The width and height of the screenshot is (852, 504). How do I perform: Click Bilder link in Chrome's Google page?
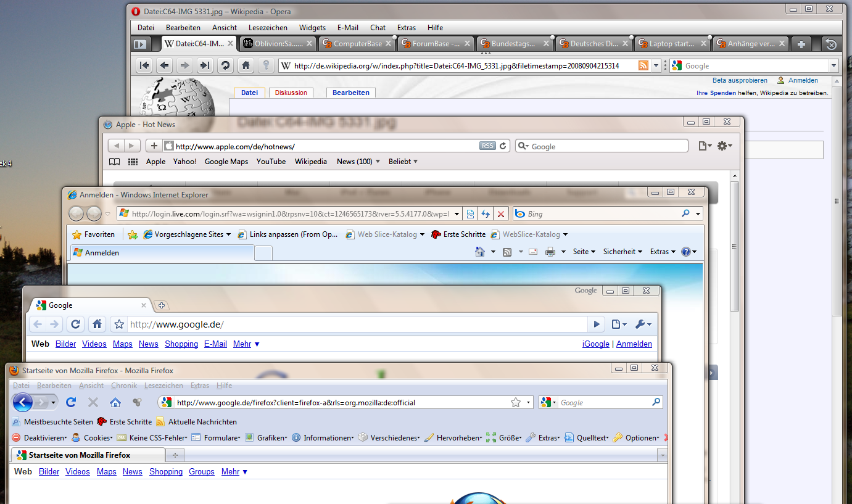(x=65, y=344)
